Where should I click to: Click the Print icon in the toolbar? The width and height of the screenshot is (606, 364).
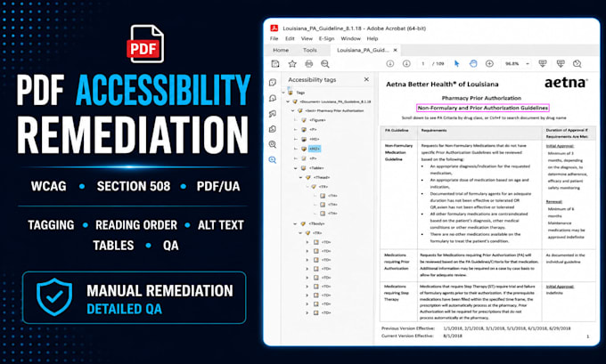pos(309,64)
